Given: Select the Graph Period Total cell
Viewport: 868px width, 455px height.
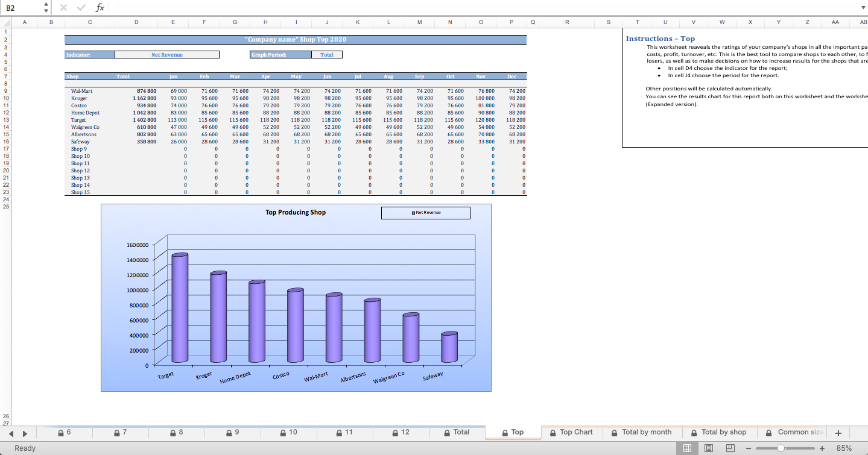Looking at the screenshot, I should (327, 55).
